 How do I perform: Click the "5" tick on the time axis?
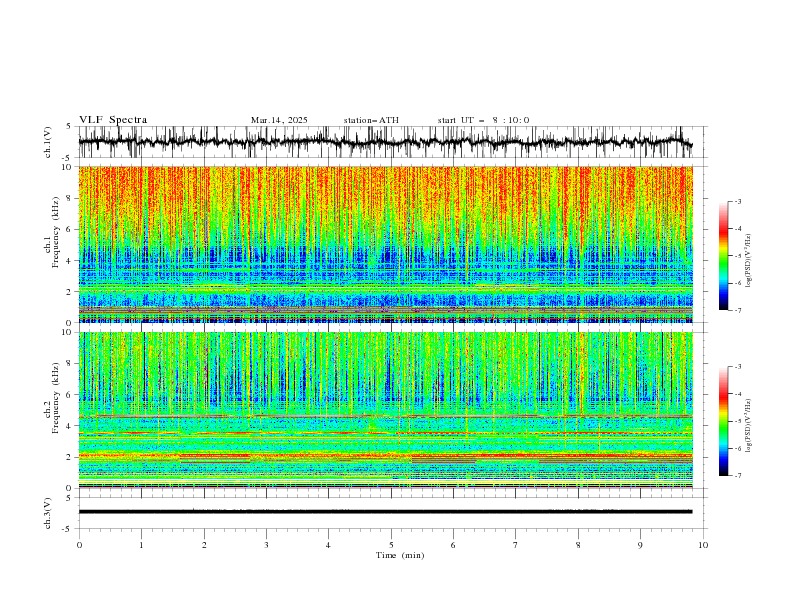391,545
